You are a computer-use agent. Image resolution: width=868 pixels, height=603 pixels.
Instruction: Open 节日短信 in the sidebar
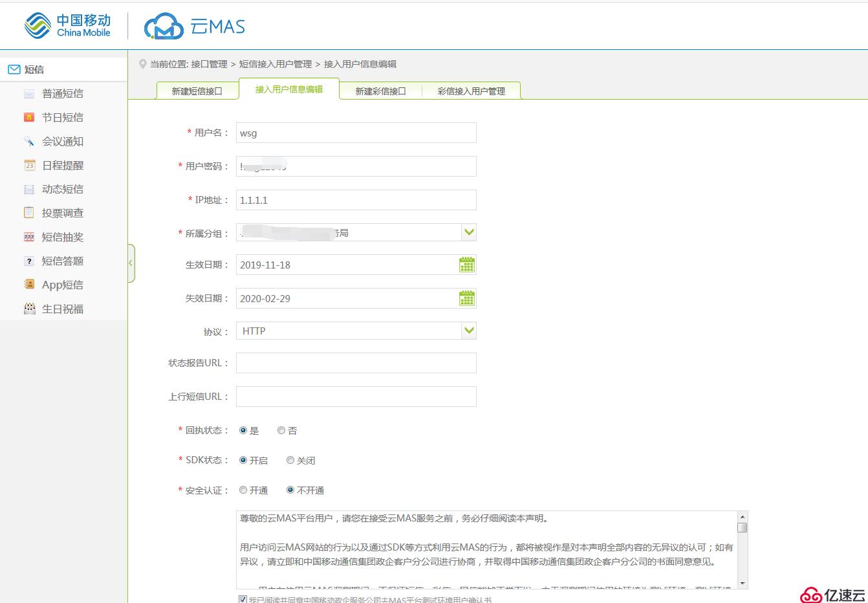63,118
